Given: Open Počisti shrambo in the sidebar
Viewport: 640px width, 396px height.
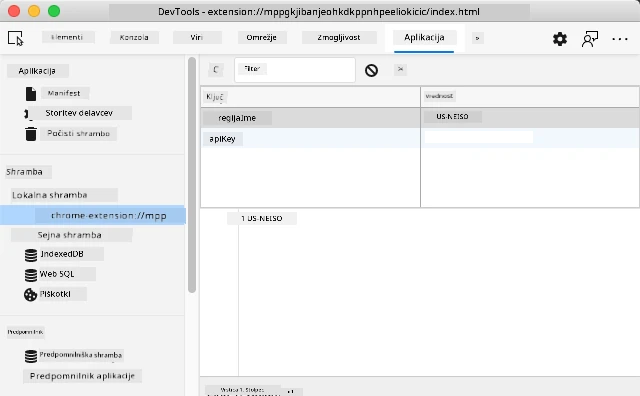Looking at the screenshot, I should pyautogui.click(x=78, y=133).
